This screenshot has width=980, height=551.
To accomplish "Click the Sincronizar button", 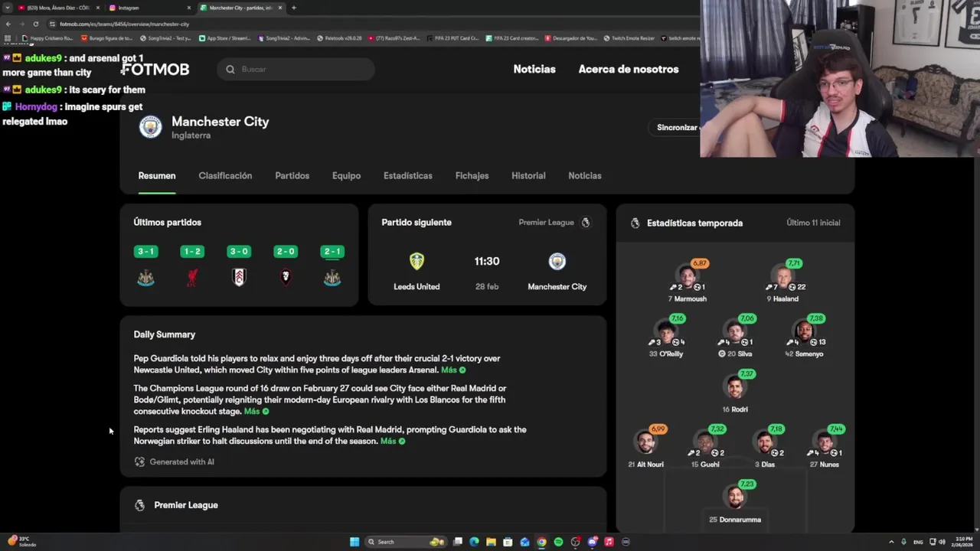I will point(675,128).
